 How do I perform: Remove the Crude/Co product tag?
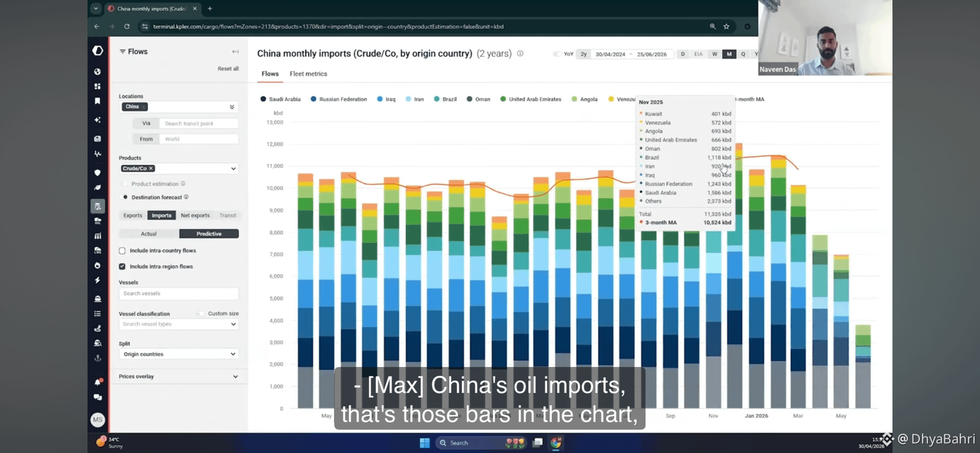point(151,169)
